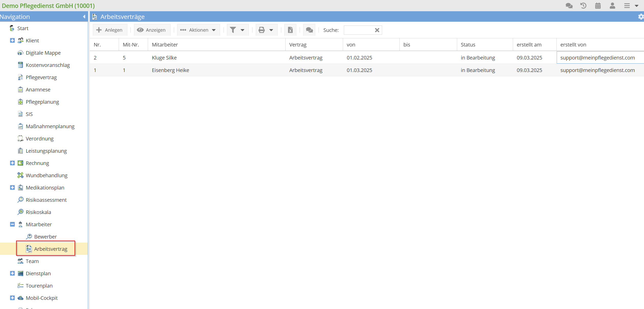This screenshot has width=644, height=309.
Task: Click the history/clock icon top right
Action: point(584,6)
